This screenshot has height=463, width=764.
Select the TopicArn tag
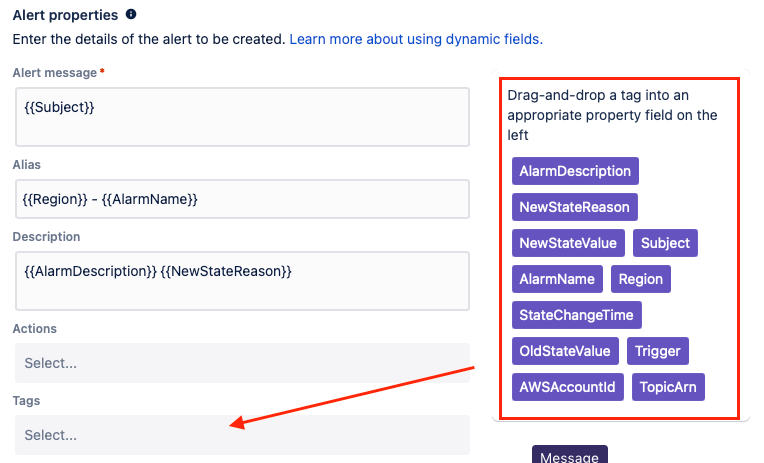[x=668, y=387]
